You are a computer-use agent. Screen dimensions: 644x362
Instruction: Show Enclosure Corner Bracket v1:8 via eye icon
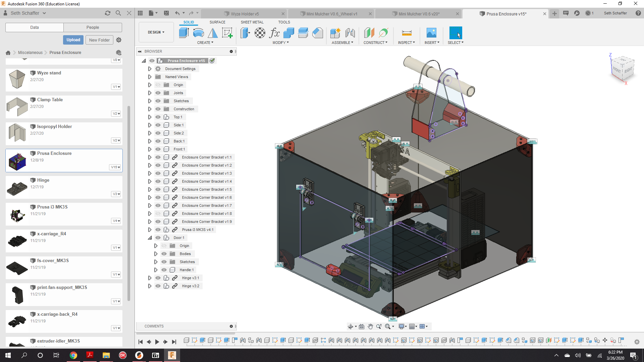(158, 214)
